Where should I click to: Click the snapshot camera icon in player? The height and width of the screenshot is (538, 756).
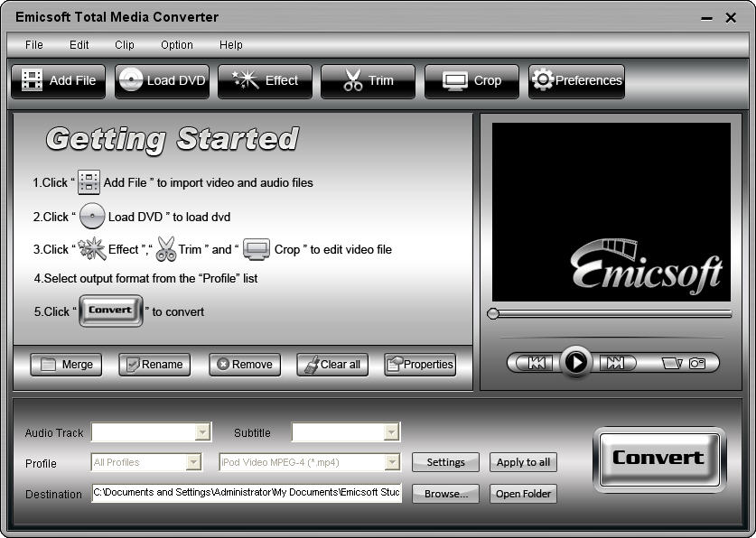[x=697, y=363]
